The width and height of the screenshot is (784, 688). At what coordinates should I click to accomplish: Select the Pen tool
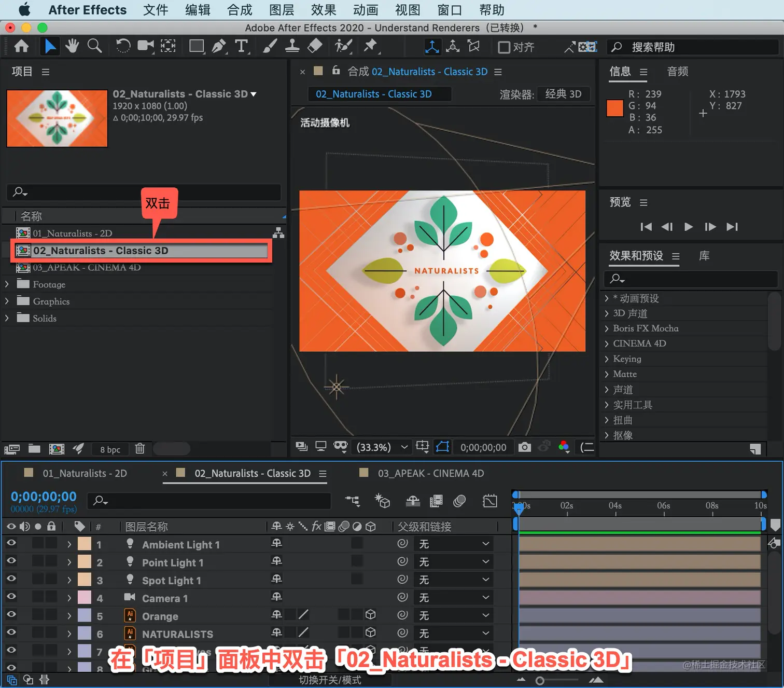[219, 47]
